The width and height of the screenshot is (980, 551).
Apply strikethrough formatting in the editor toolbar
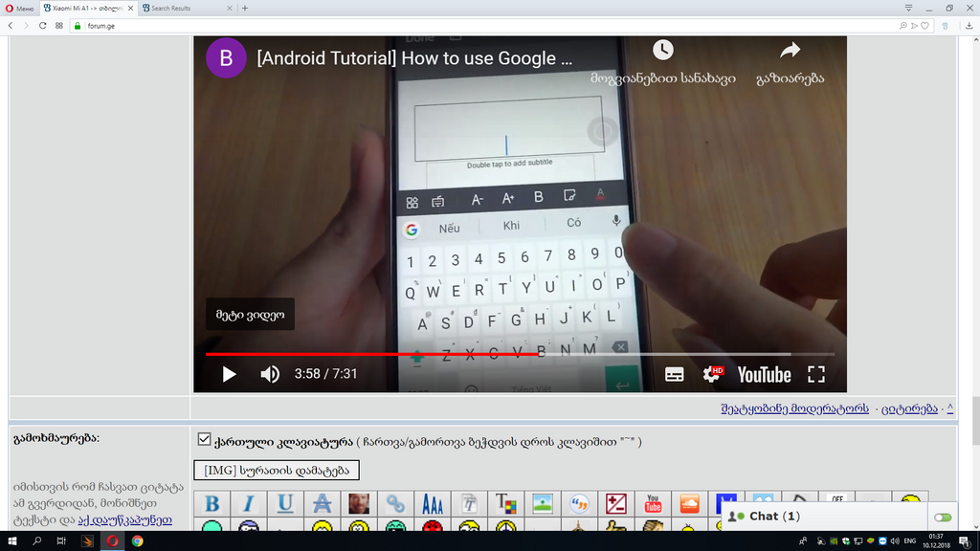click(323, 503)
